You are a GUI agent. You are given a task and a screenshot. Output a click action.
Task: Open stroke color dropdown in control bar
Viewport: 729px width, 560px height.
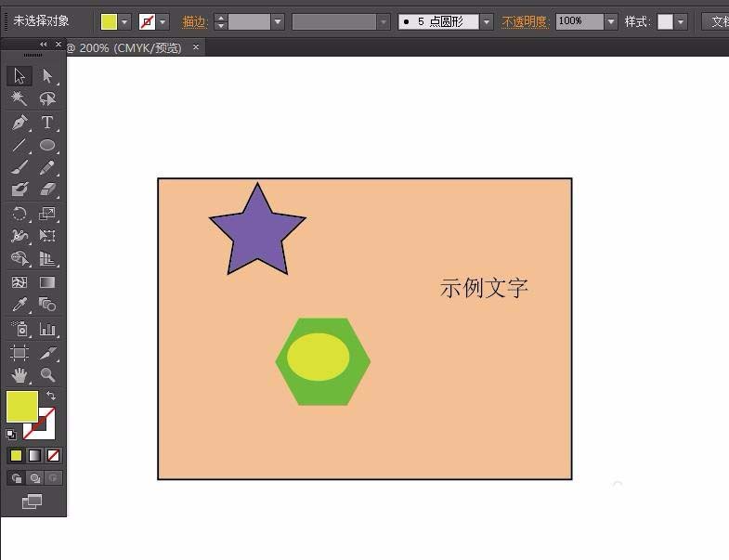coord(163,22)
